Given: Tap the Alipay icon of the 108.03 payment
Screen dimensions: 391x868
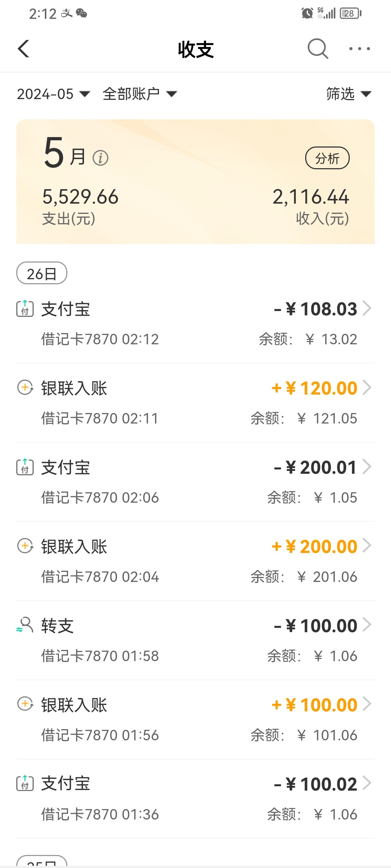Looking at the screenshot, I should (x=25, y=309).
